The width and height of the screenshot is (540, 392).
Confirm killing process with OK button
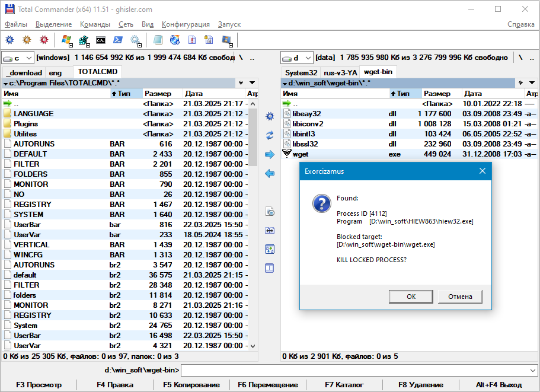tap(411, 297)
